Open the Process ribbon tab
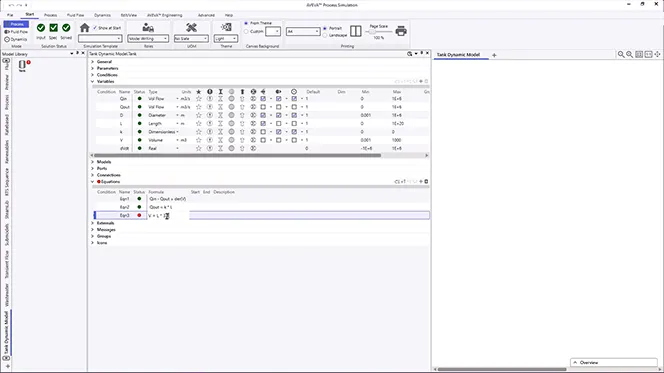This screenshot has height=373, width=664. [50, 15]
